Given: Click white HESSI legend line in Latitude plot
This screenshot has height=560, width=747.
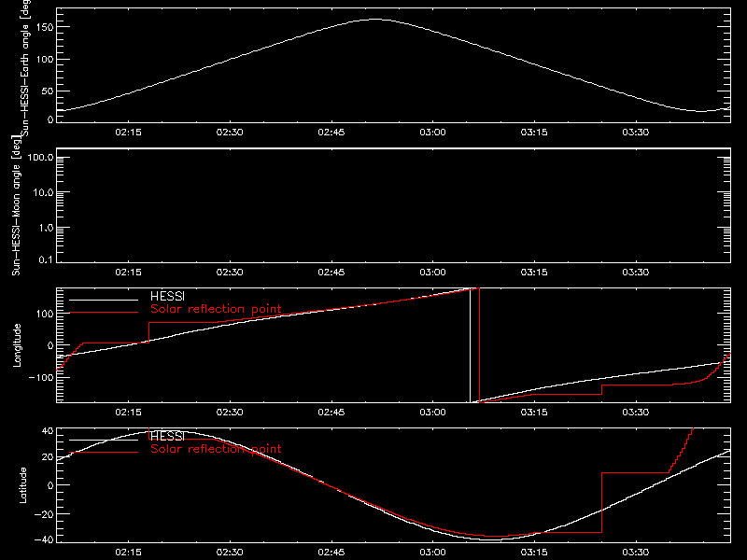Looking at the screenshot, I should click(104, 440).
